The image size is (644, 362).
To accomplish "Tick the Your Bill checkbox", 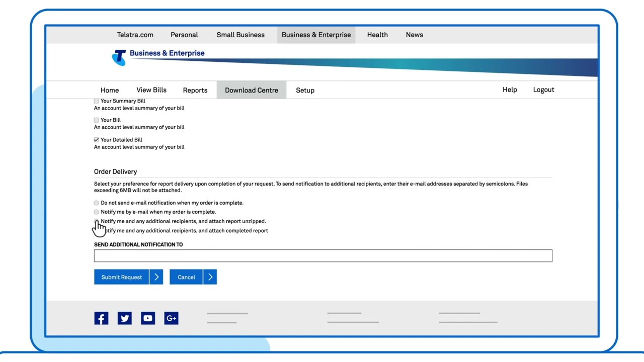I will pyautogui.click(x=96, y=120).
